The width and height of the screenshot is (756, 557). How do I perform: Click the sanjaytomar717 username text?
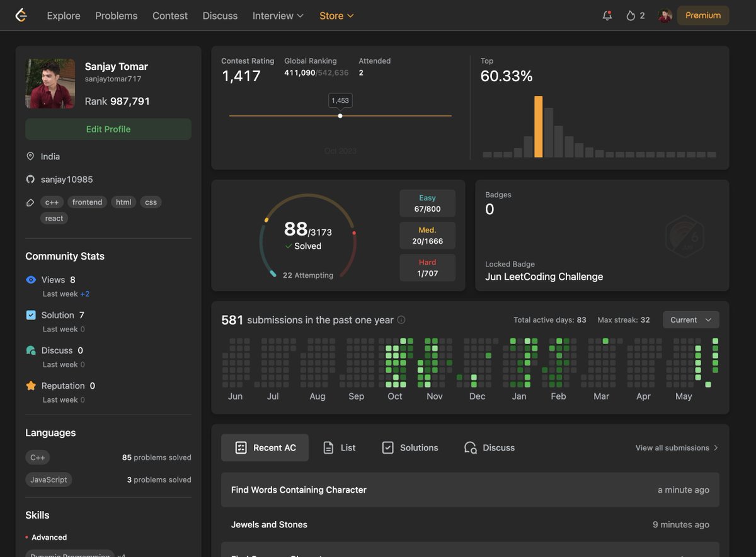tap(113, 79)
